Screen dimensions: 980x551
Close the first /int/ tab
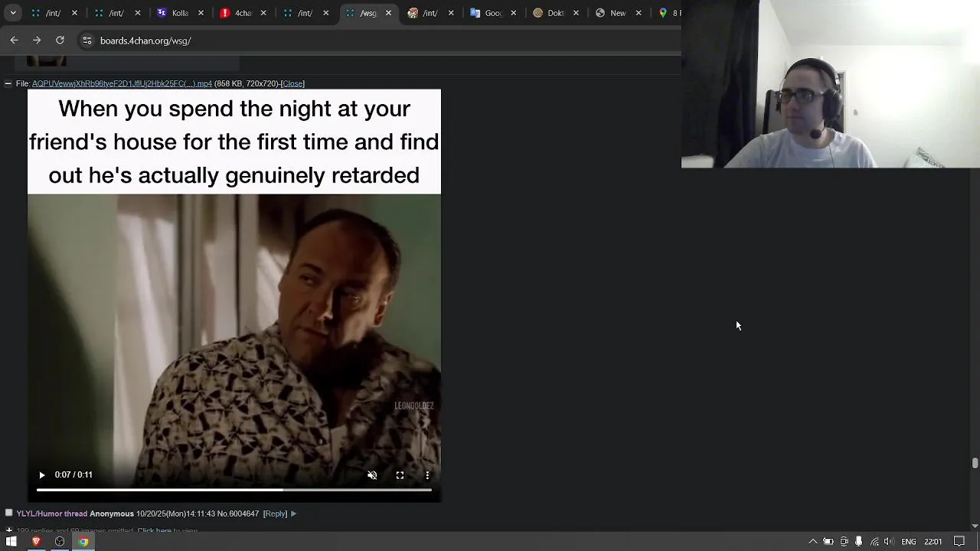coord(74,13)
